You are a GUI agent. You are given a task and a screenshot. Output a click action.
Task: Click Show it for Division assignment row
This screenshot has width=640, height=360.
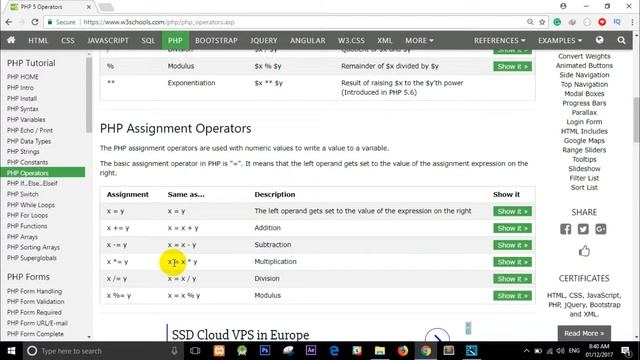click(x=512, y=279)
